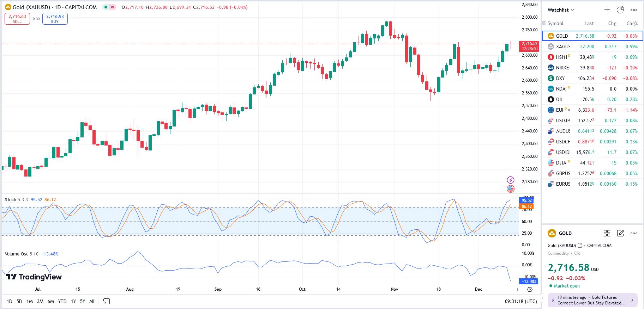
Task: Open external link icon next to Gold (XAUUSD)
Action: 579,246
